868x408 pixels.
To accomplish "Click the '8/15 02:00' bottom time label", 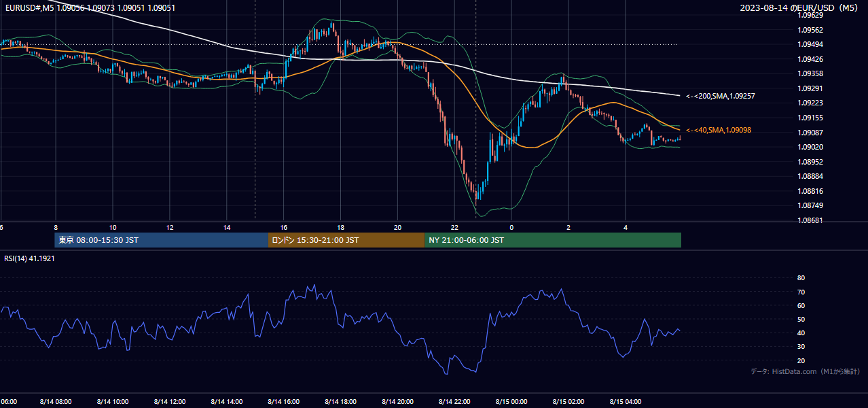I will [568, 401].
